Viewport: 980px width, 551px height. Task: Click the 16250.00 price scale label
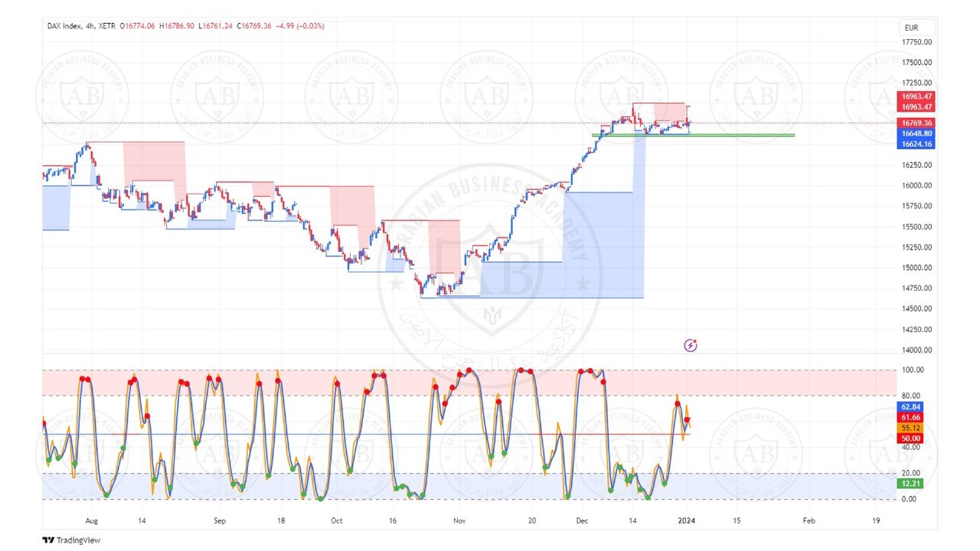pyautogui.click(x=916, y=165)
